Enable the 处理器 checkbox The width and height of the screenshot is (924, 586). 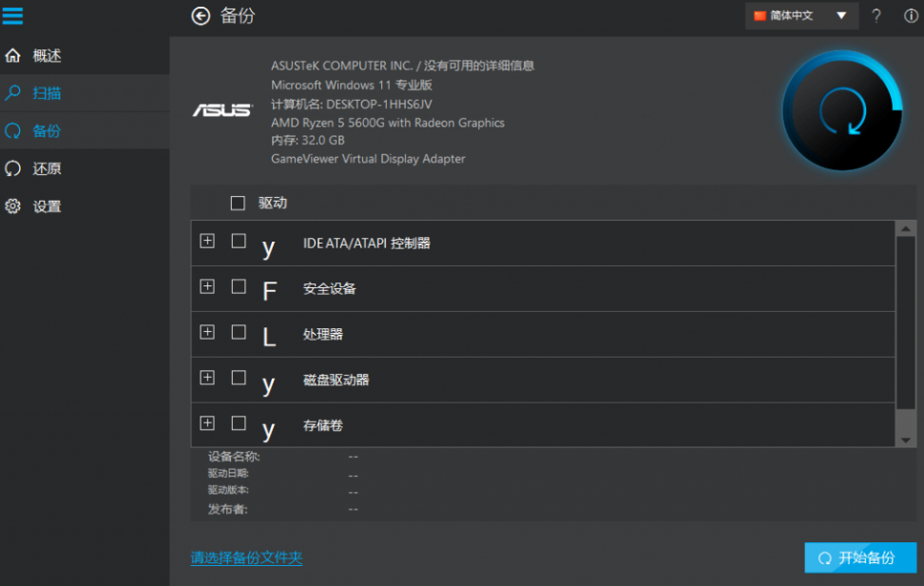pos(238,332)
